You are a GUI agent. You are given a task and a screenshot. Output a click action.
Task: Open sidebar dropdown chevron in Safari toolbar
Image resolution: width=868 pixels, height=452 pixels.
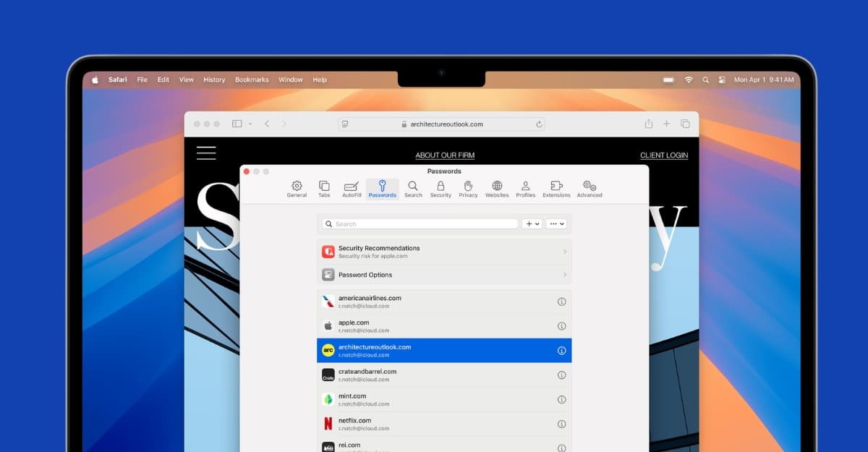[250, 124]
